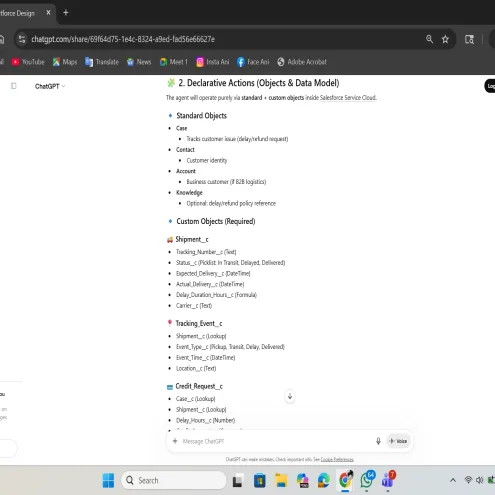Click the taskbar Search box
495x495 pixels.
click(174, 480)
